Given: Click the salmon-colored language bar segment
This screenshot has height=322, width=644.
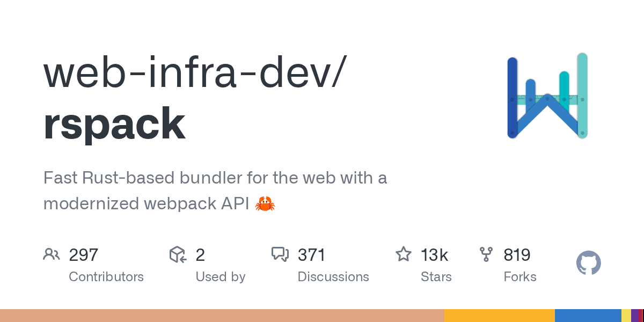Looking at the screenshot, I should [222, 316].
